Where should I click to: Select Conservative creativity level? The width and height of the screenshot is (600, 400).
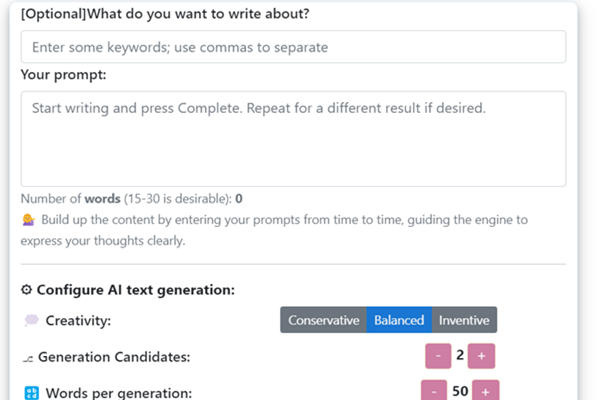tap(323, 320)
